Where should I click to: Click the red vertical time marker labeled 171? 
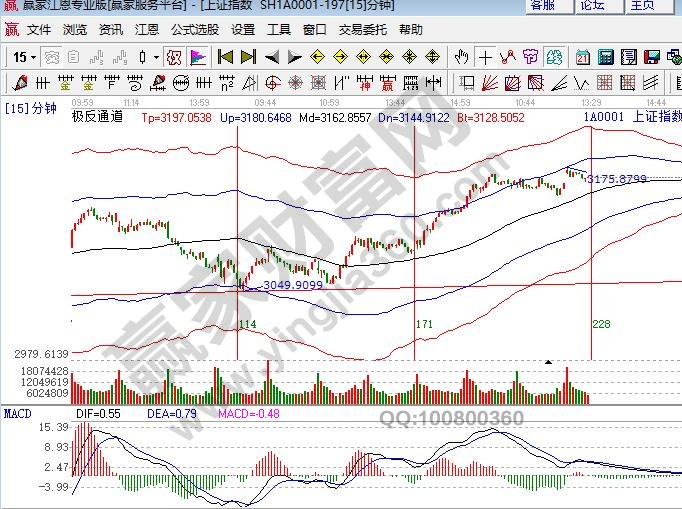point(414,250)
